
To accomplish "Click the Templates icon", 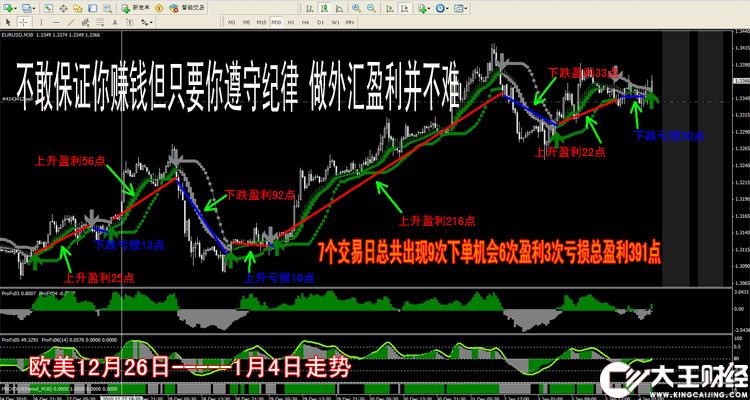I will tap(458, 8).
